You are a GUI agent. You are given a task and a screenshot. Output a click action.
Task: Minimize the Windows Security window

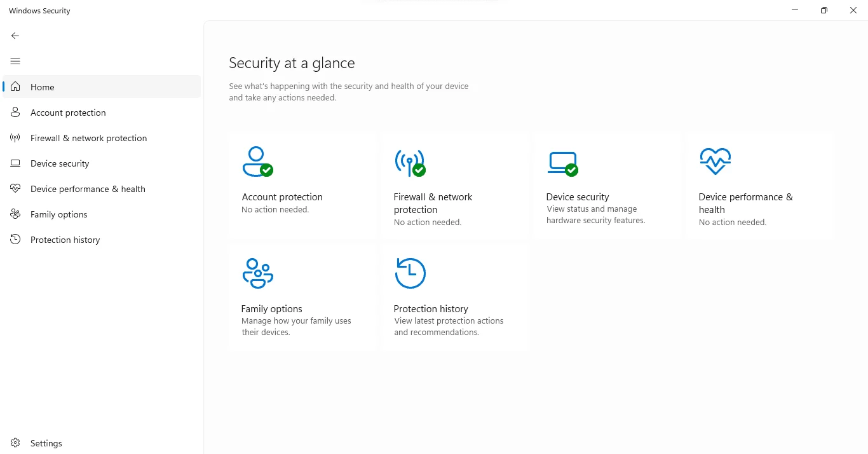click(795, 10)
